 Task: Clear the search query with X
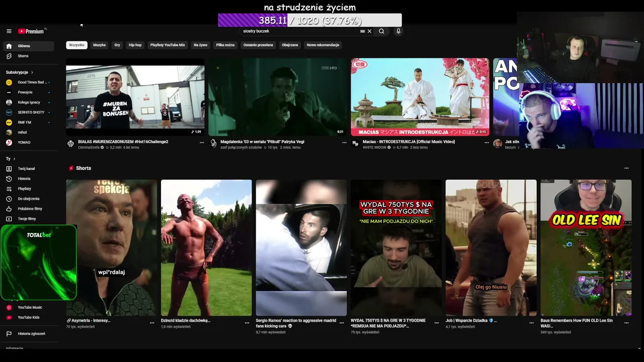[x=369, y=31]
